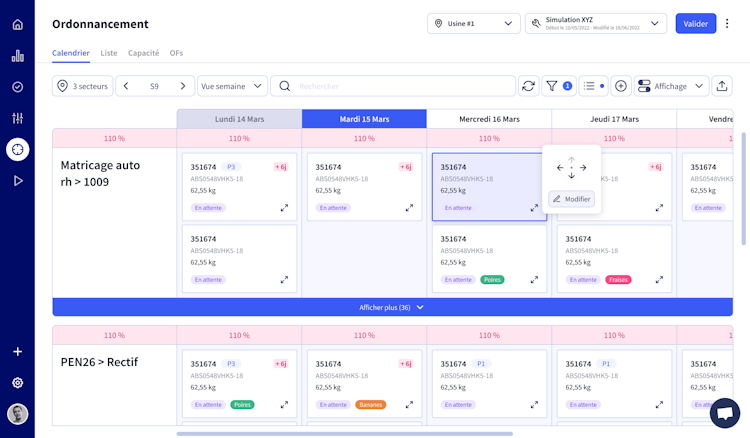Expand the PEN26 Lundi card tagged Poires

click(x=284, y=405)
